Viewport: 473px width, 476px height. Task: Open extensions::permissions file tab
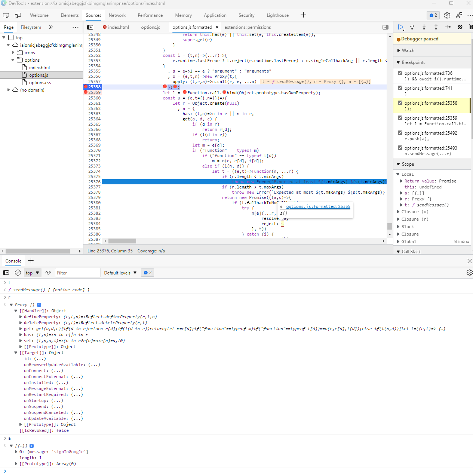point(248,27)
